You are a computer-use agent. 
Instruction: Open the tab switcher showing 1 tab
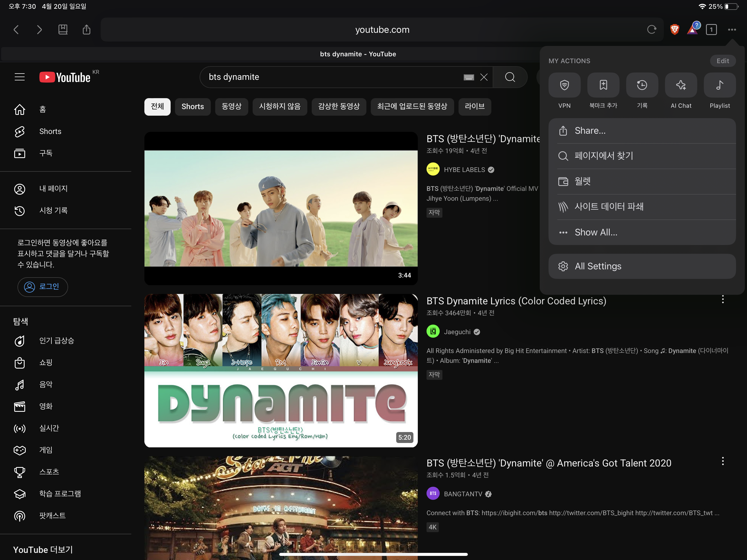pyautogui.click(x=711, y=29)
